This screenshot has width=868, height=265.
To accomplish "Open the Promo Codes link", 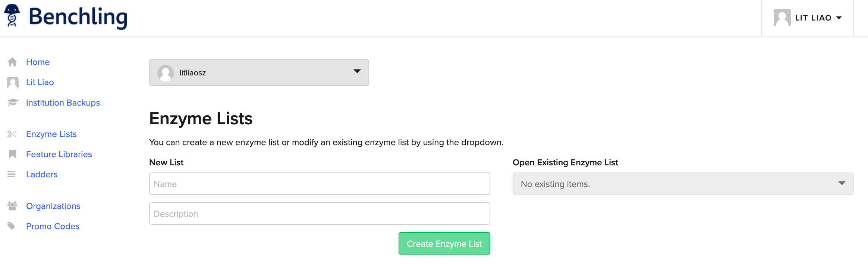I will click(53, 226).
